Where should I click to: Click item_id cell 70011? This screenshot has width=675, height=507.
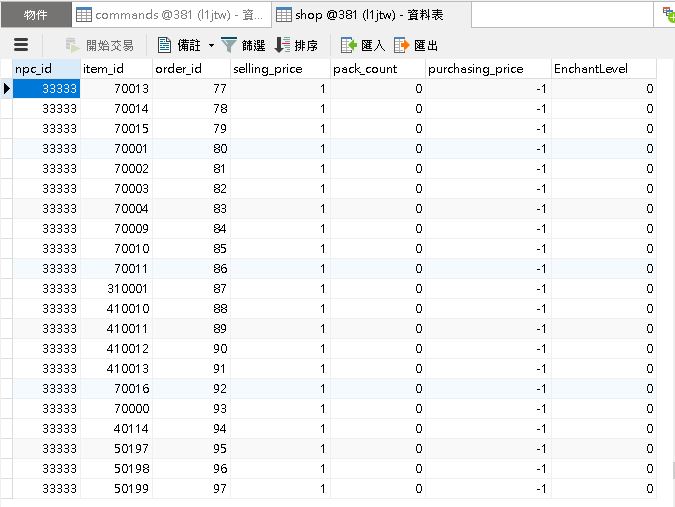pos(116,269)
